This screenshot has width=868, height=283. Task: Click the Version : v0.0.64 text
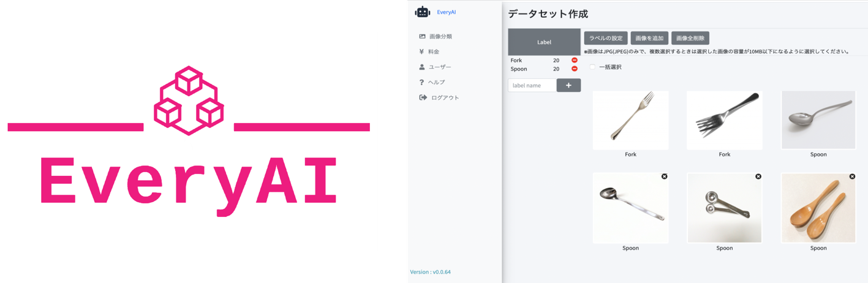[x=430, y=272]
